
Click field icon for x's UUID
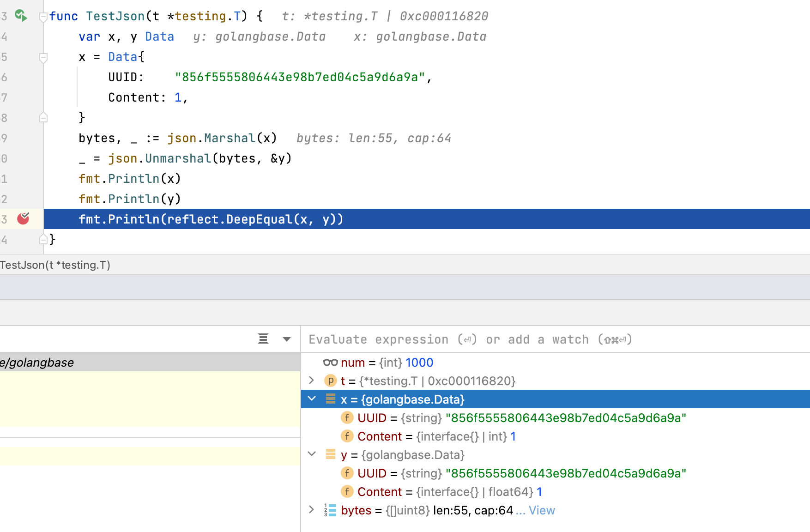point(347,417)
